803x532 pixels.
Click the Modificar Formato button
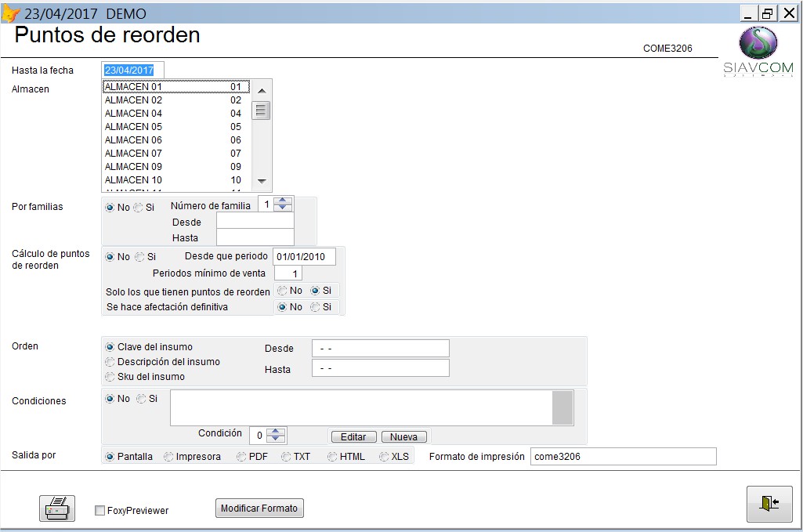[x=259, y=508]
